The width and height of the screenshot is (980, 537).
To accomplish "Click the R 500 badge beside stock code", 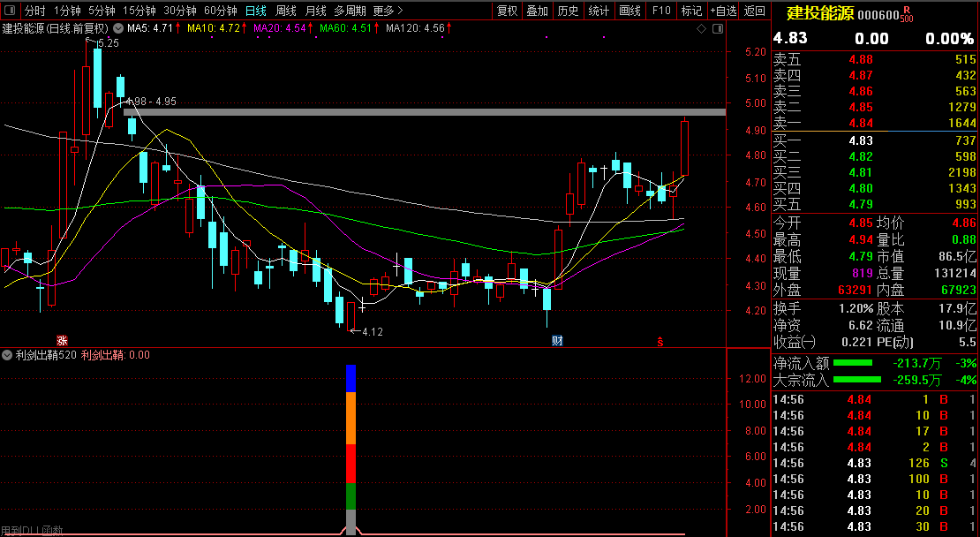I will (907, 16).
